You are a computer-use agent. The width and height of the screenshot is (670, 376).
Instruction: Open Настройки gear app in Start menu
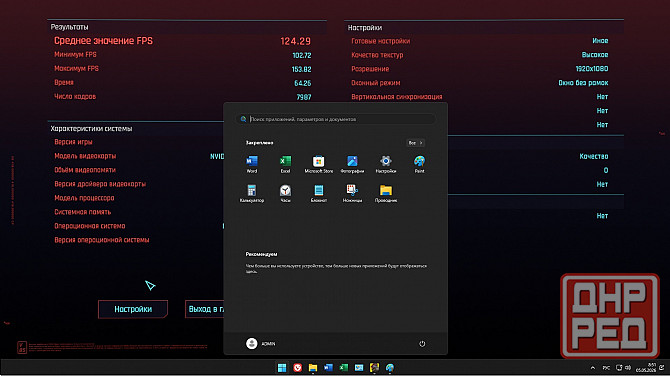pos(385,164)
